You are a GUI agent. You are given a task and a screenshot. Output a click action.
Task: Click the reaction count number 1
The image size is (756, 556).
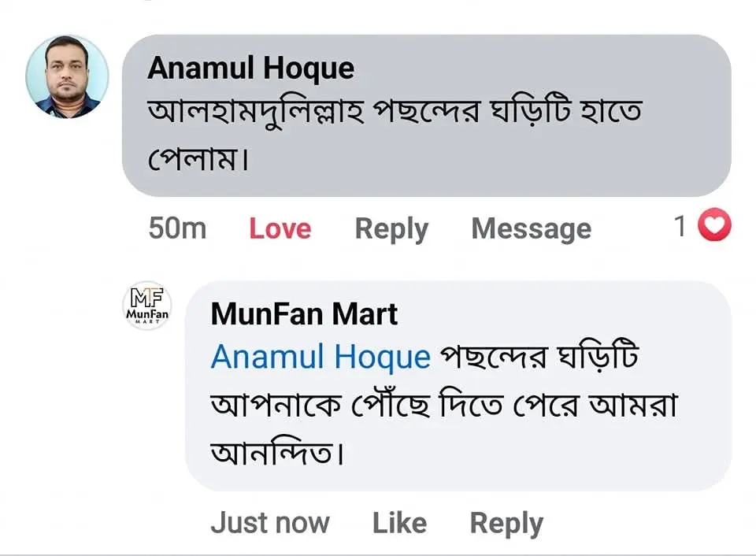click(680, 228)
